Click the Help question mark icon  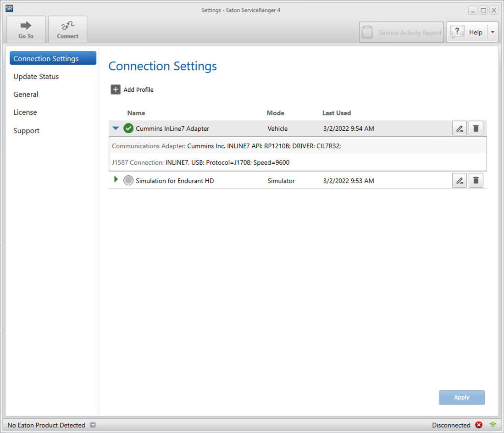pyautogui.click(x=457, y=32)
